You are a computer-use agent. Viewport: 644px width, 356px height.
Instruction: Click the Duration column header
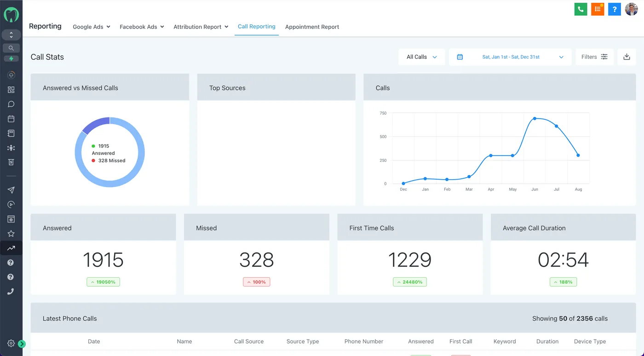click(x=547, y=342)
